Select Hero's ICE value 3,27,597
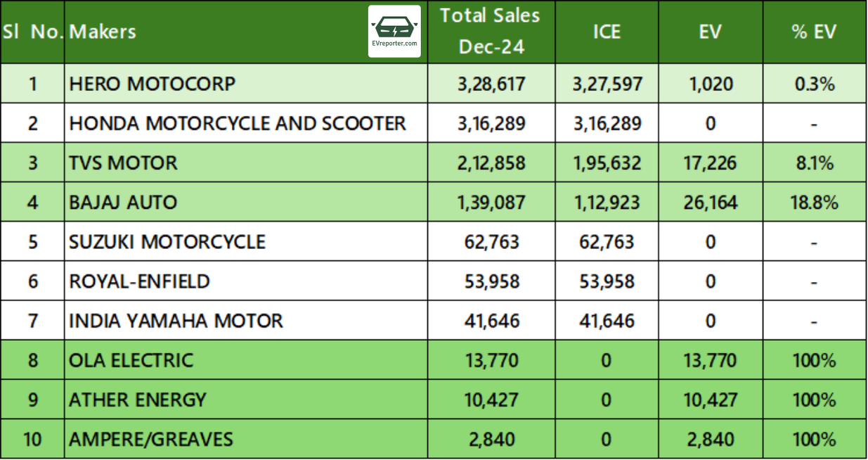Image resolution: width=868 pixels, height=460 pixels. 607,84
